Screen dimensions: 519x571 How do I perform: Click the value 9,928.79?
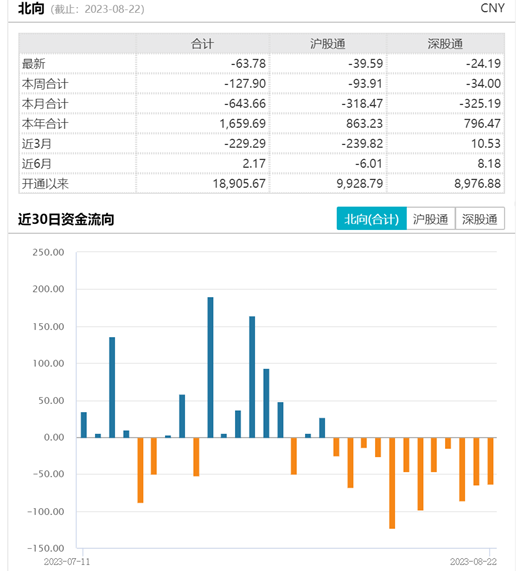click(x=360, y=184)
